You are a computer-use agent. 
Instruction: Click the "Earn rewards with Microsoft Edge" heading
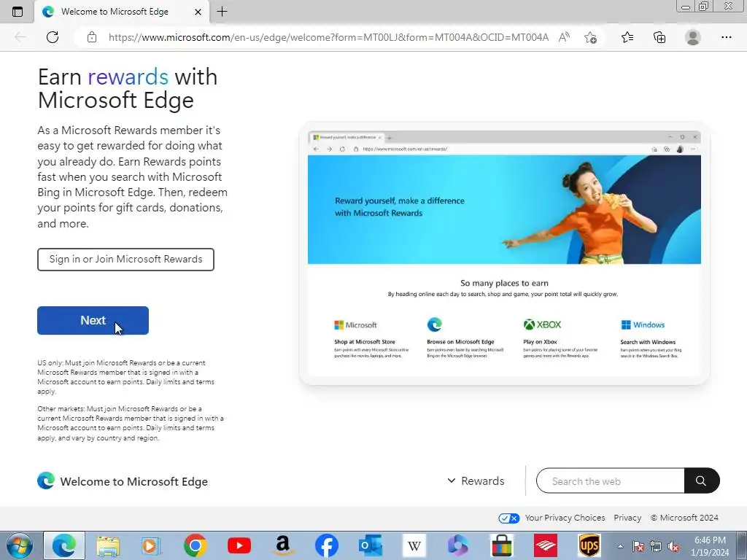[128, 88]
